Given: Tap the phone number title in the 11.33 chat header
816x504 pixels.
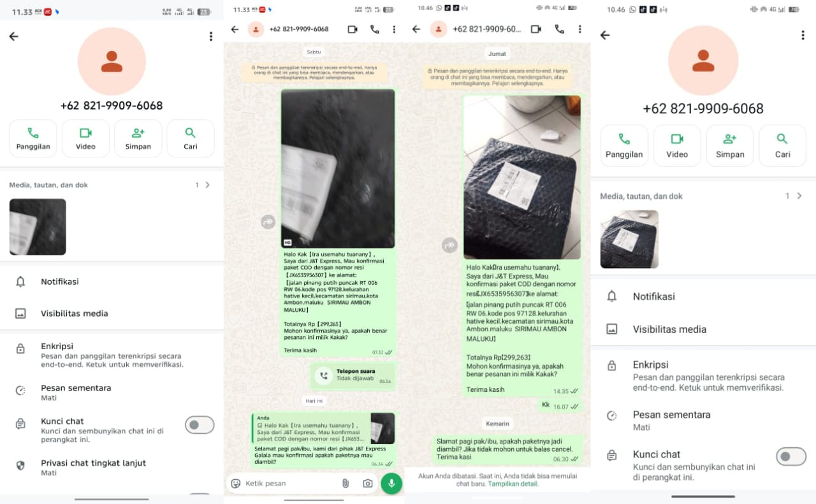Looking at the screenshot, I should tap(299, 29).
